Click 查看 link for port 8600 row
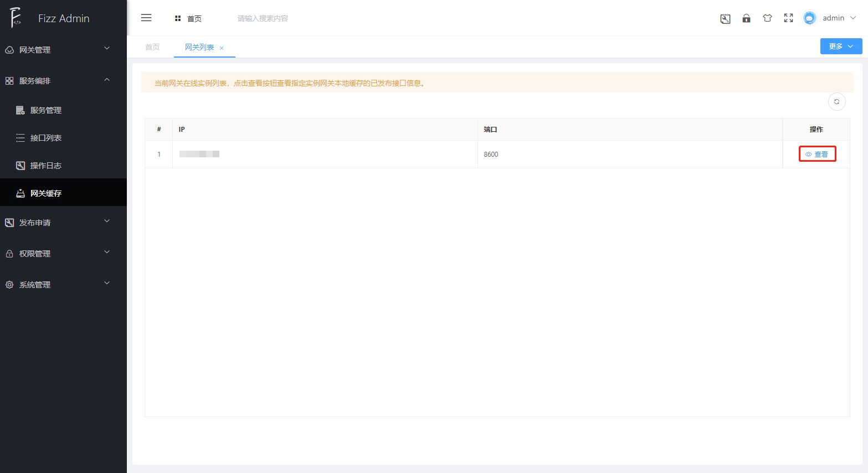868x473 pixels. (x=817, y=154)
